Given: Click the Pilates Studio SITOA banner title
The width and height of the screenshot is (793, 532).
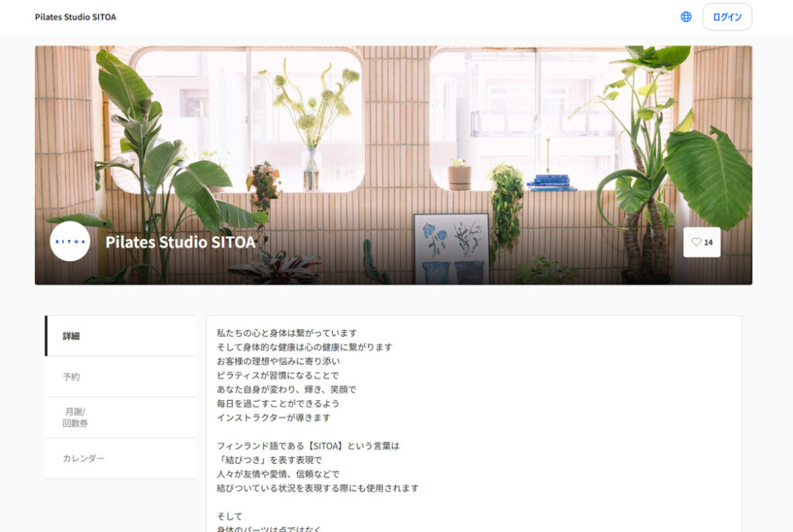Looking at the screenshot, I should (x=180, y=242).
